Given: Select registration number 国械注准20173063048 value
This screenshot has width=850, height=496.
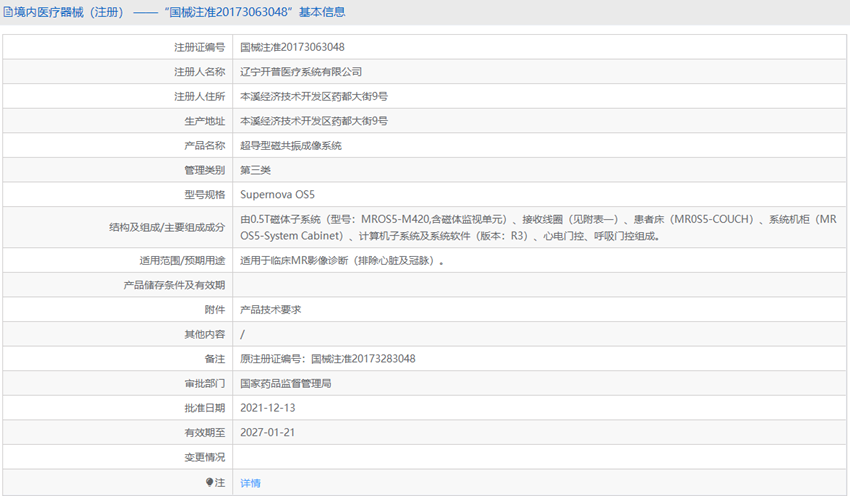Looking at the screenshot, I should tap(292, 47).
